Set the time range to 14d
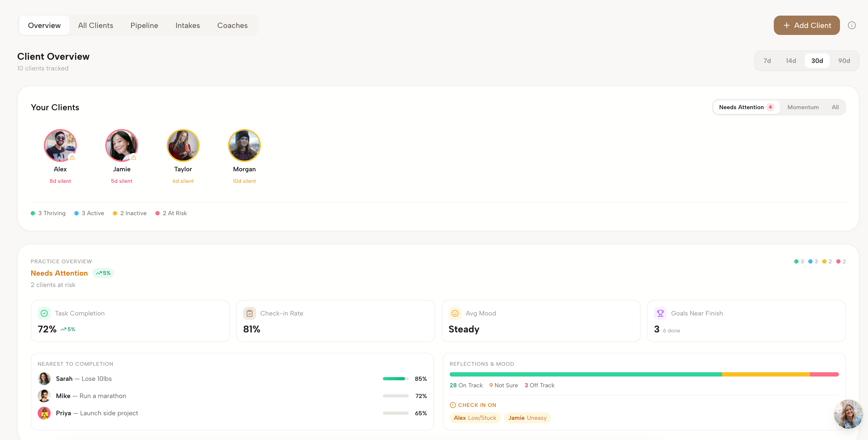The width and height of the screenshot is (868, 440). [791, 61]
